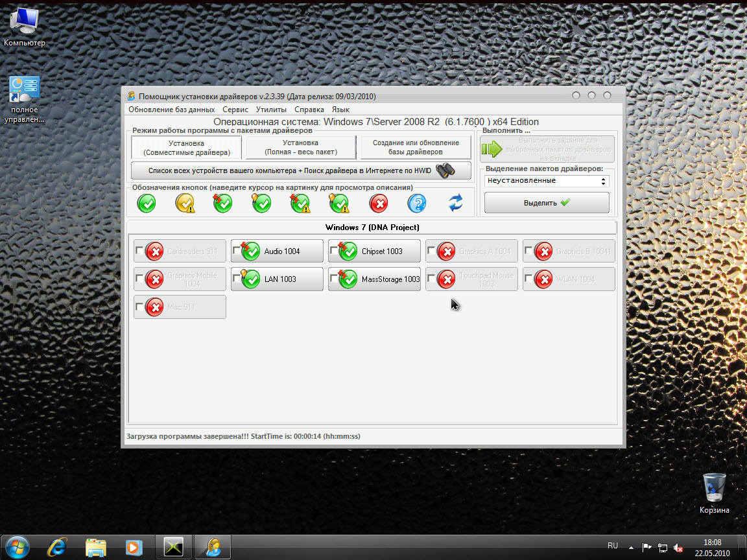This screenshot has width=747, height=560.
Task: Open the Сервис menu
Action: tap(235, 110)
